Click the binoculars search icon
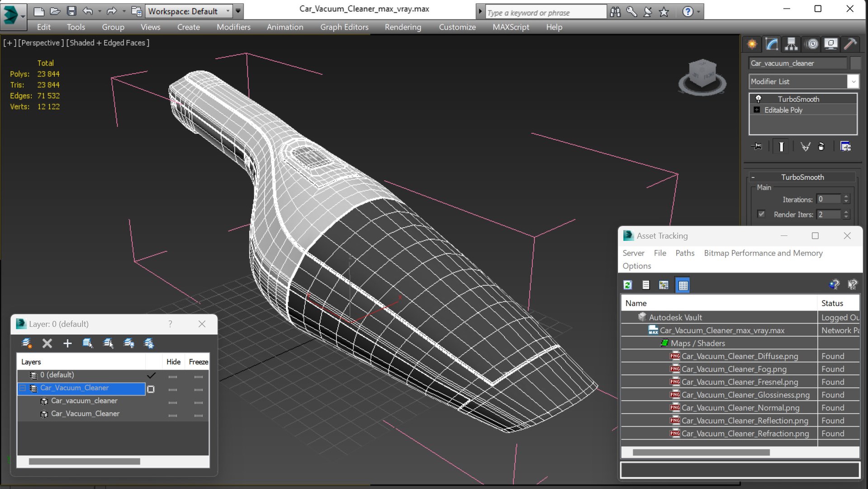Viewport: 868px width, 489px height. (x=615, y=12)
